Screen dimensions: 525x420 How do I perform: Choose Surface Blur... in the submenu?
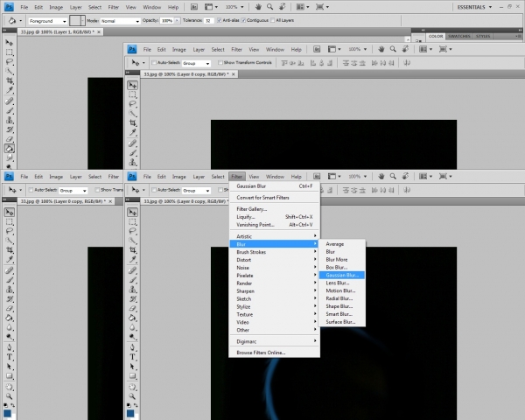[340, 322]
